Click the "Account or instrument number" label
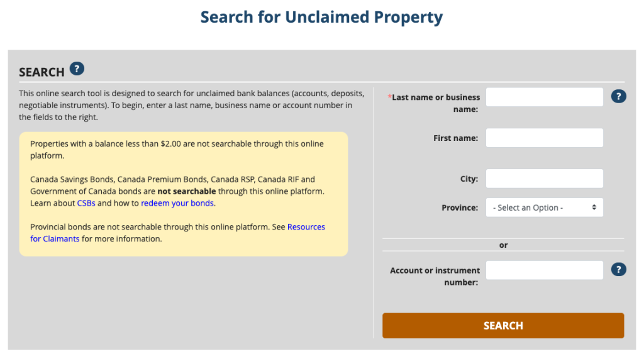This screenshot has width=644, height=361. [x=435, y=276]
